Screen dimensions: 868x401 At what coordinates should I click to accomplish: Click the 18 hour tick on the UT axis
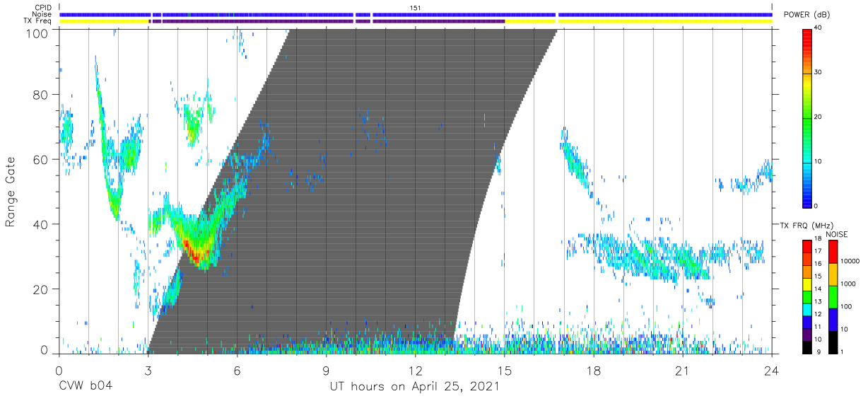594,370
